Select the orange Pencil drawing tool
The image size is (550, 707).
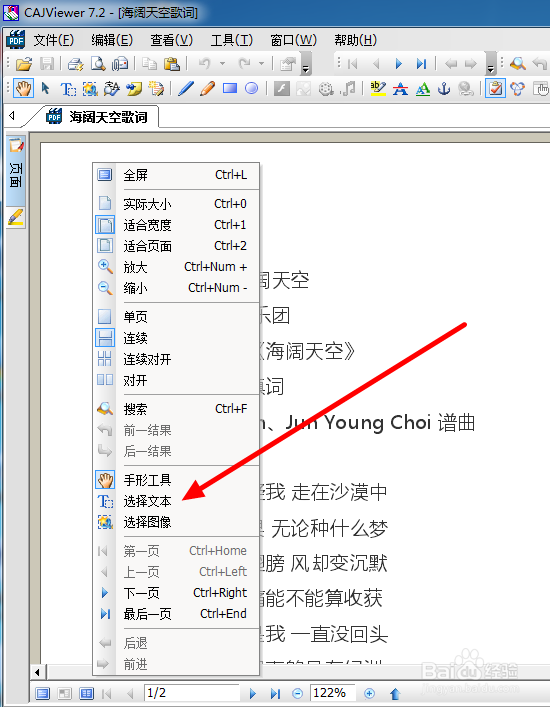pos(207,88)
